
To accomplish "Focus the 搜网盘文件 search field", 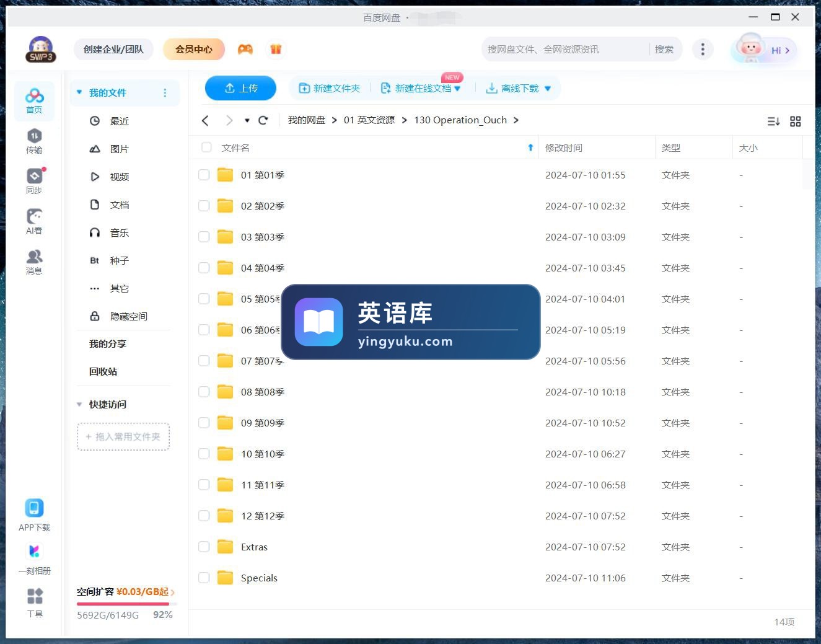I will point(565,49).
